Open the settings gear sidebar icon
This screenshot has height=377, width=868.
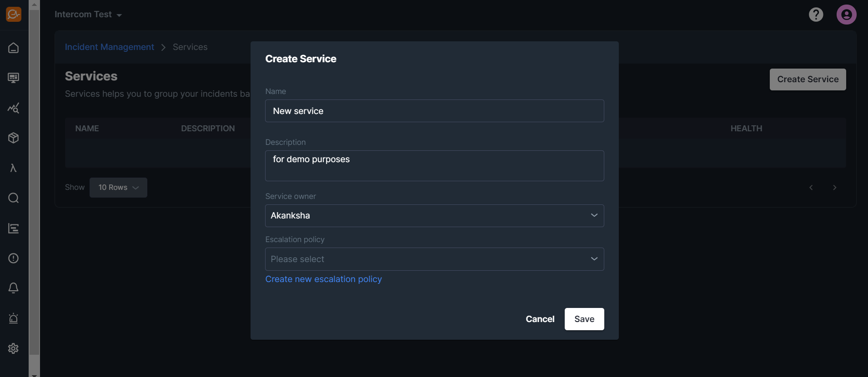click(x=14, y=348)
